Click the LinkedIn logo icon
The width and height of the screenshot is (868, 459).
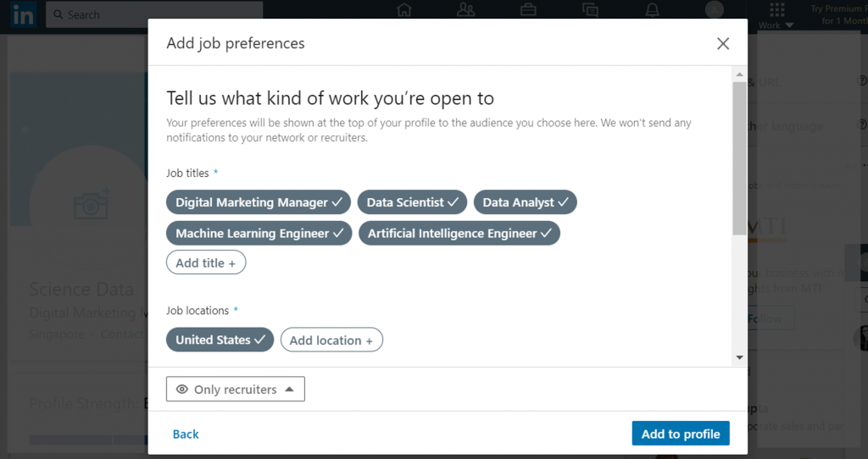click(23, 15)
